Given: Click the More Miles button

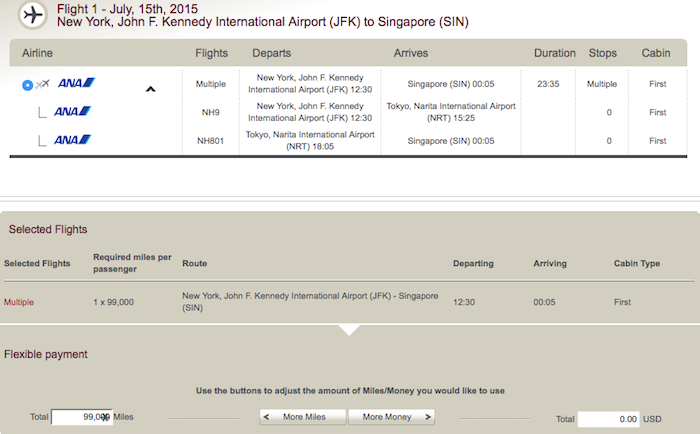Looking at the screenshot, I should [x=303, y=417].
